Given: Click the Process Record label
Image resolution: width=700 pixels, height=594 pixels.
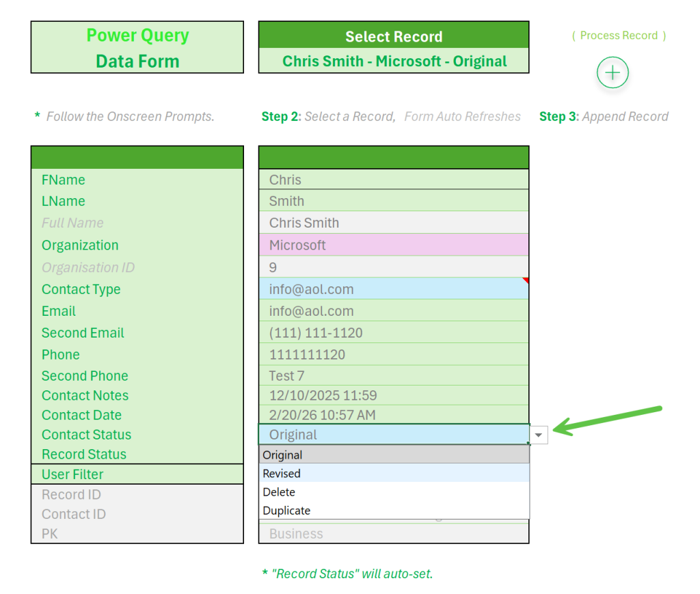Looking at the screenshot, I should tap(619, 36).
